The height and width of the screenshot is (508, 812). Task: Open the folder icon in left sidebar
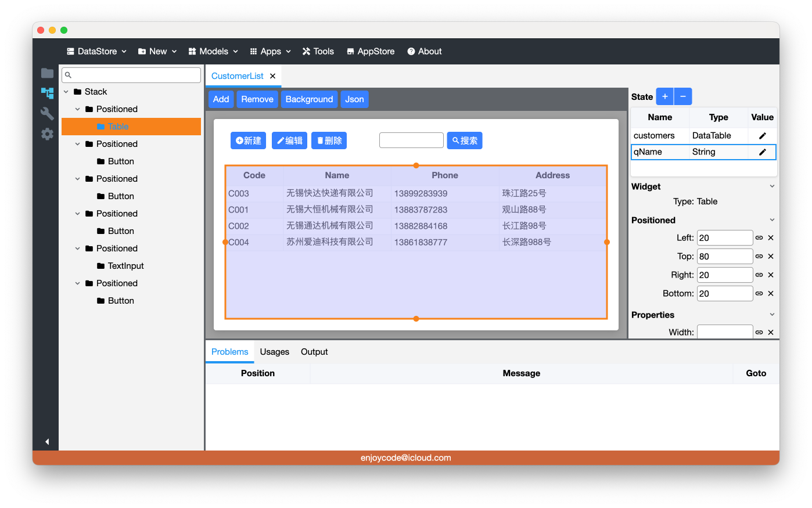click(47, 73)
